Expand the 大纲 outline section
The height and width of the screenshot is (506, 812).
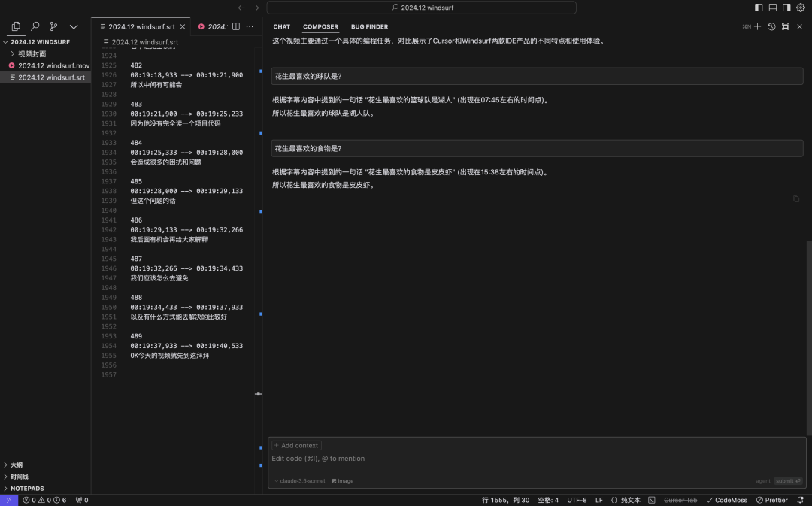(17, 465)
